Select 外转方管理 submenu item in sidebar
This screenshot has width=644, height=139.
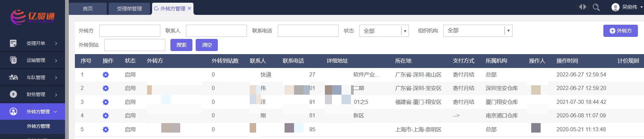[38, 126]
